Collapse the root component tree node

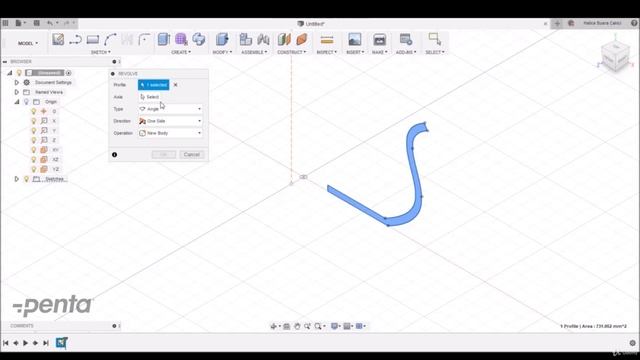pos(9,73)
